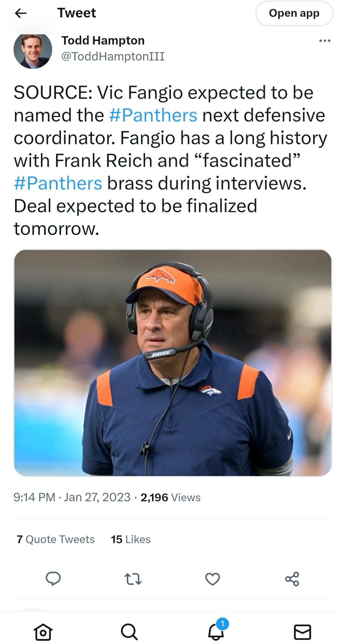The width and height of the screenshot is (341, 644).
Task: Open the three-dot more options menu
Action: (325, 41)
